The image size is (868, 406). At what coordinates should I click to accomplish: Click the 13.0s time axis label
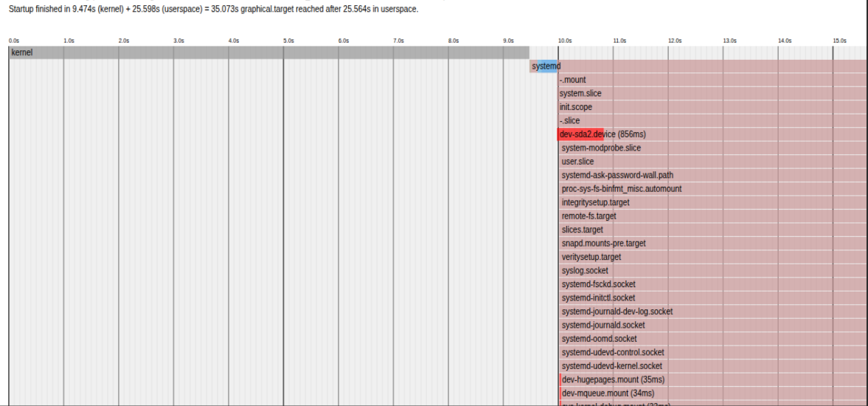click(x=729, y=41)
